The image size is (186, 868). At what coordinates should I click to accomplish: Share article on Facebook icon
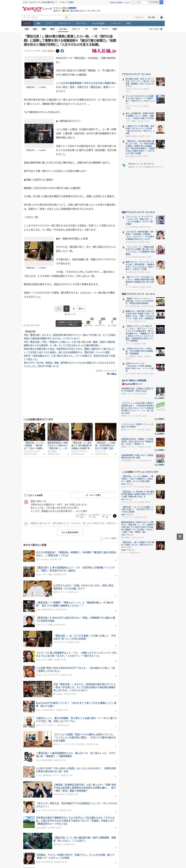pyautogui.click(x=62, y=51)
